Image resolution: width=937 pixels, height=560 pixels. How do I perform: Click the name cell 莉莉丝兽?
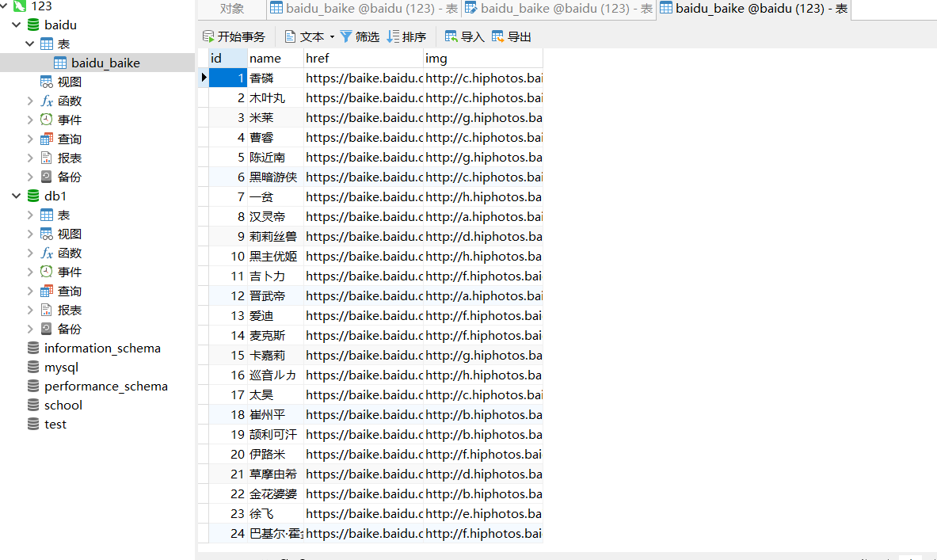click(275, 236)
